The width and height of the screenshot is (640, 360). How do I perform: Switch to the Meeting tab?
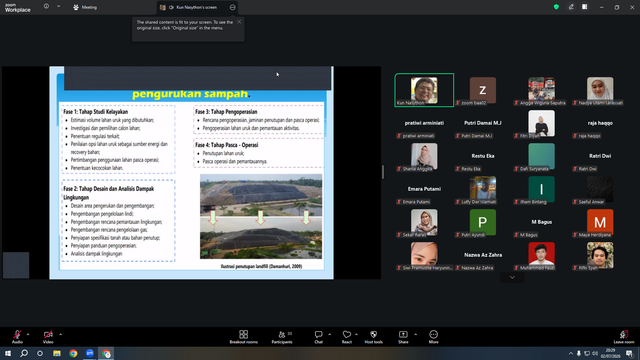coord(85,7)
